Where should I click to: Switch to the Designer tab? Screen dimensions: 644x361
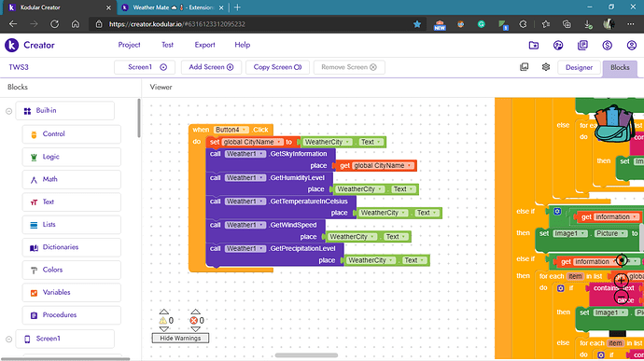579,68
